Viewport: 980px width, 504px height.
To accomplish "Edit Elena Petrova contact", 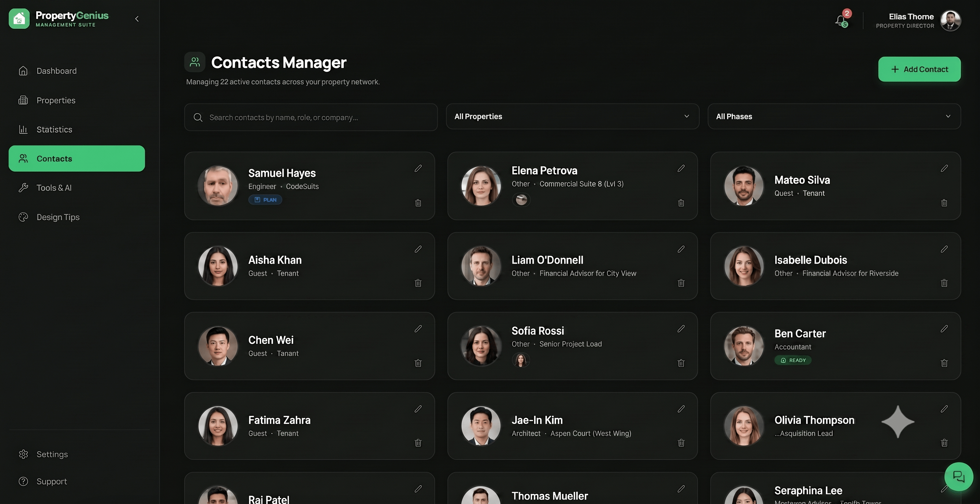I will pyautogui.click(x=681, y=168).
